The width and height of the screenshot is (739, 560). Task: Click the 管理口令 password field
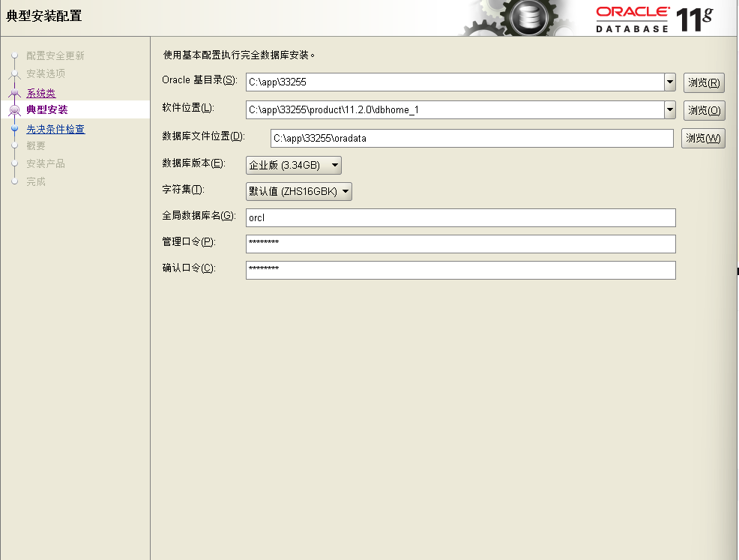pos(460,244)
